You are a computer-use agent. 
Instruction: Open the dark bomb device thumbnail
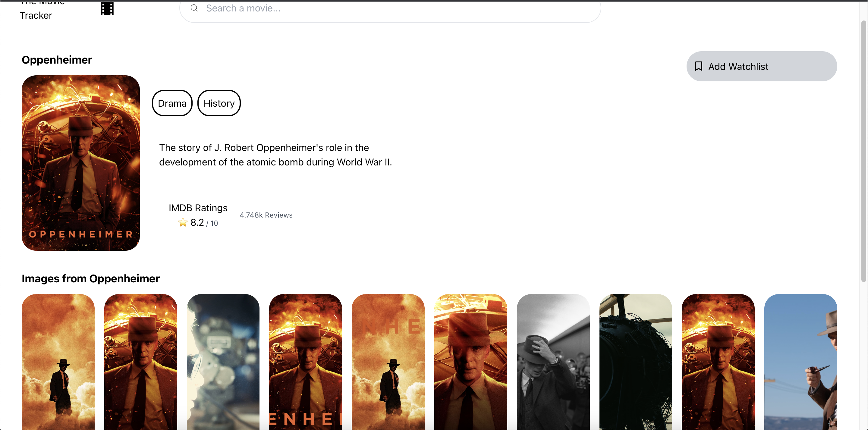(x=636, y=362)
